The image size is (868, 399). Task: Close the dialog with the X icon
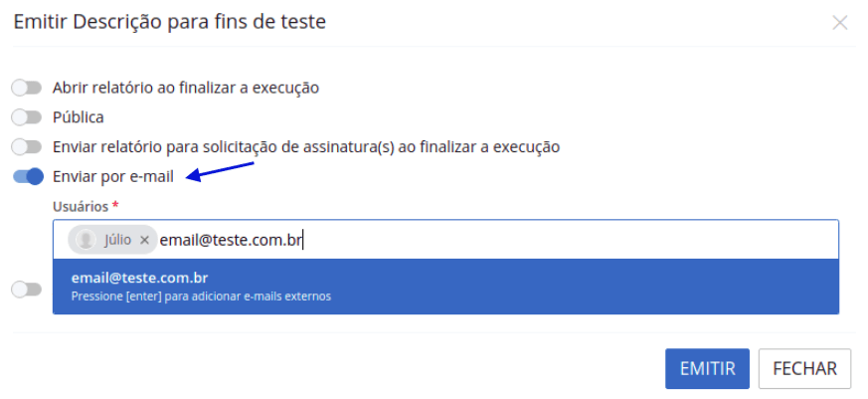pyautogui.click(x=840, y=22)
